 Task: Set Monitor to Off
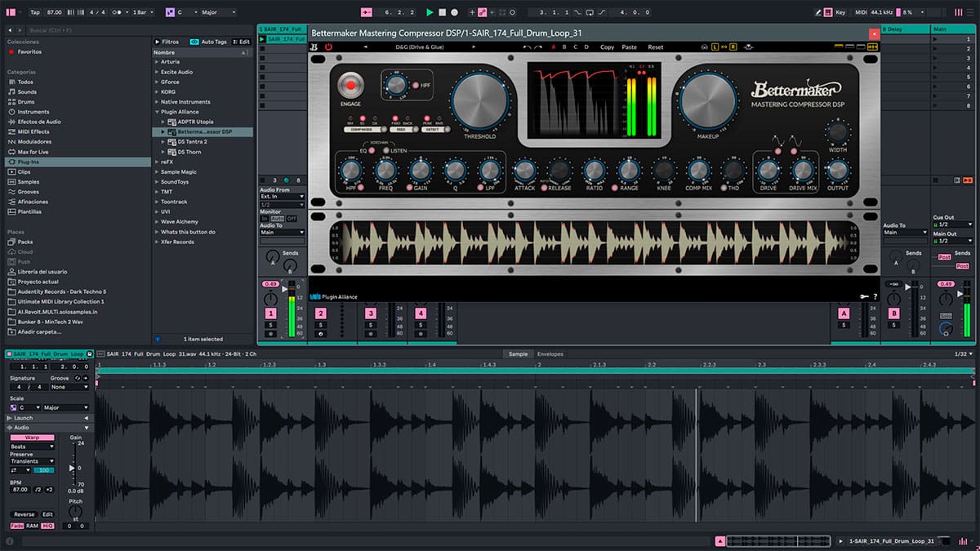point(292,219)
